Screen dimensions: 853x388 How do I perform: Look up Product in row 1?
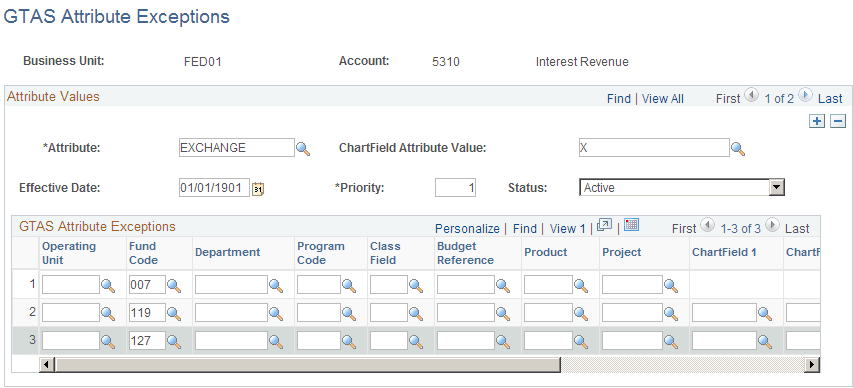(581, 285)
